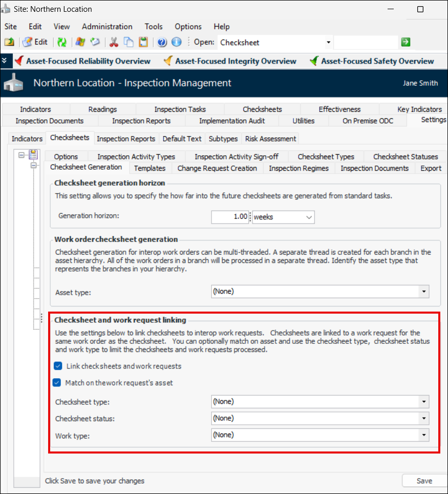This screenshot has height=494, width=448.
Task: Click the search field beside Open dropdown
Action: tap(366, 42)
